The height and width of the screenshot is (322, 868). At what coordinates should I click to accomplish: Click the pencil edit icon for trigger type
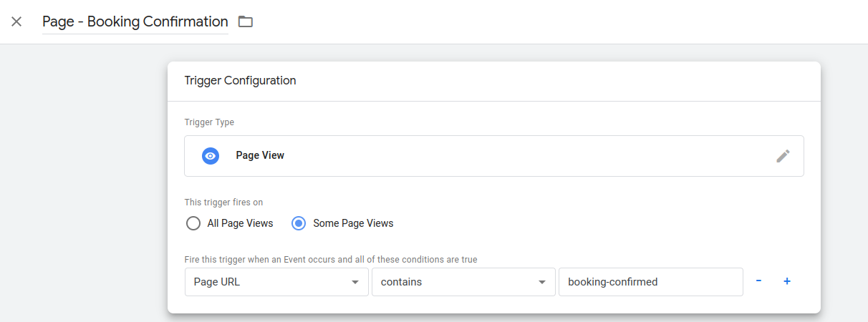[783, 156]
